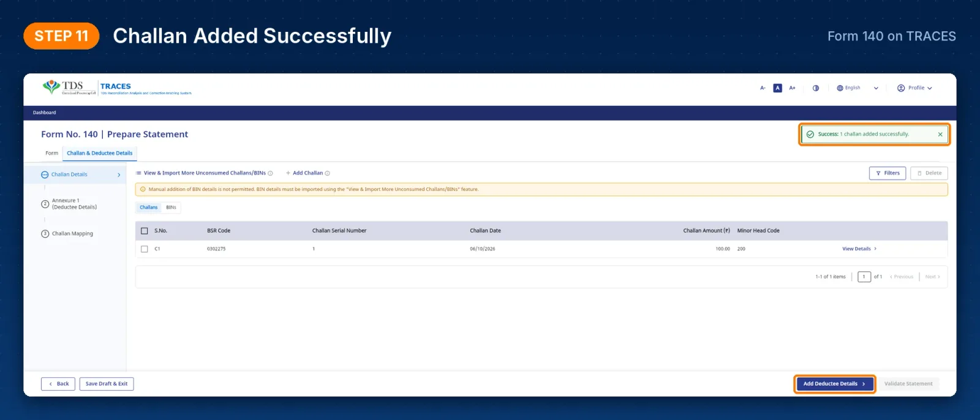Switch to the Form tab
This screenshot has height=420, width=980.
point(51,153)
